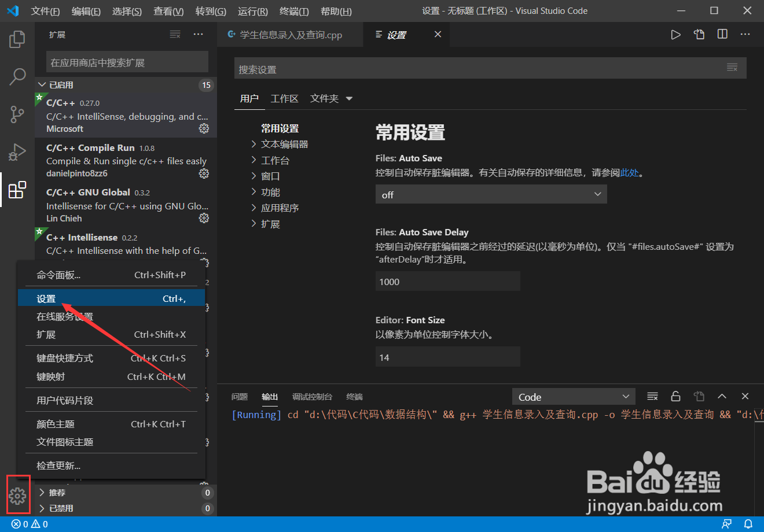764x532 pixels.
Task: Switch to 学生信息录入及查询.cpp tab
Action: (x=291, y=35)
